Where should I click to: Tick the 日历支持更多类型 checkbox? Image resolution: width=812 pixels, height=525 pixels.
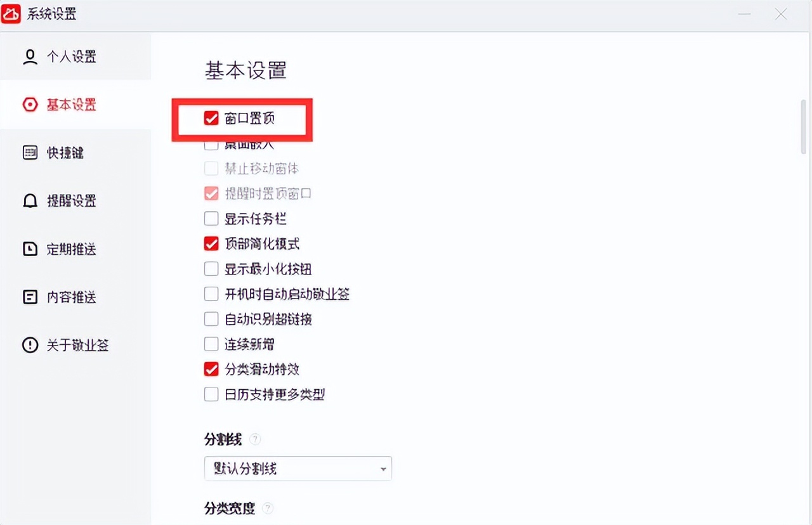pyautogui.click(x=211, y=394)
